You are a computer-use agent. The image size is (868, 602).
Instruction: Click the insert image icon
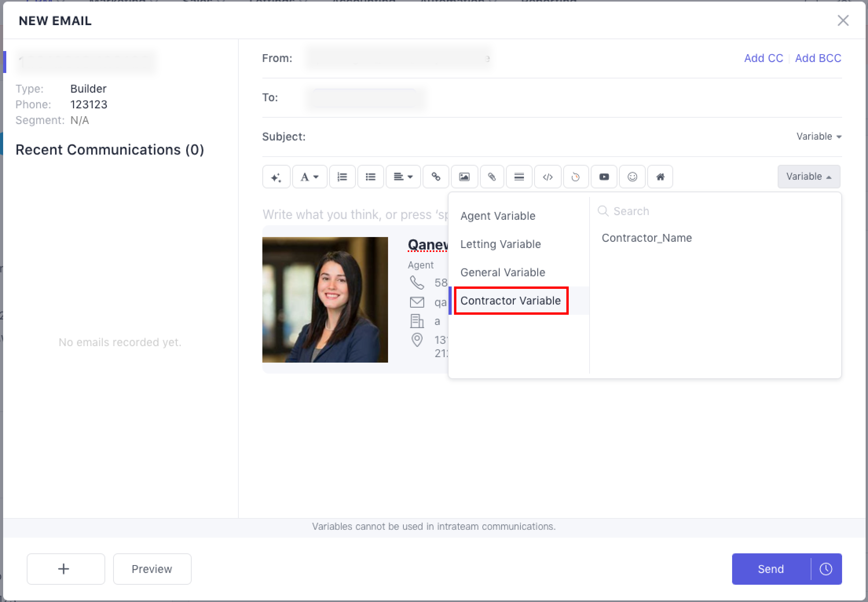point(464,177)
